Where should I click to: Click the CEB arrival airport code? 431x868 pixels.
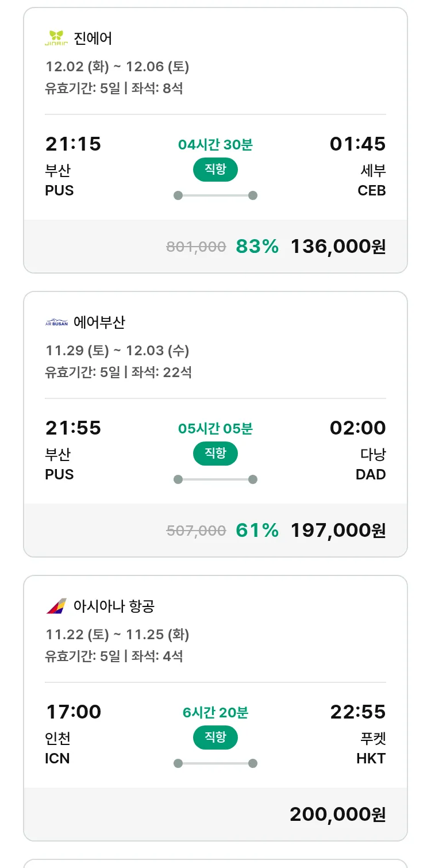(371, 190)
